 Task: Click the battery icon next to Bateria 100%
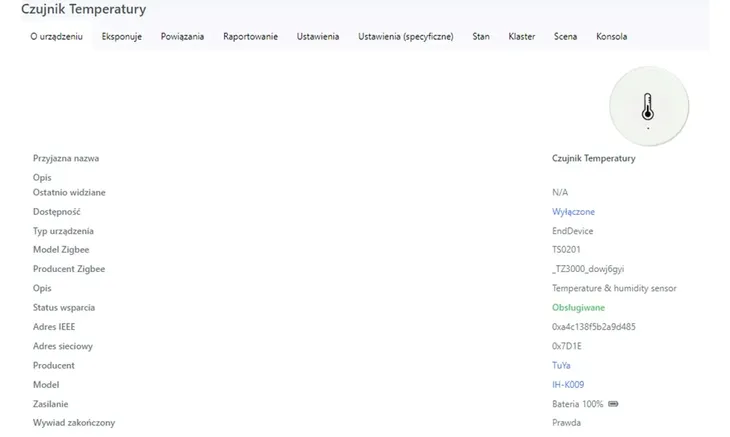[613, 404]
